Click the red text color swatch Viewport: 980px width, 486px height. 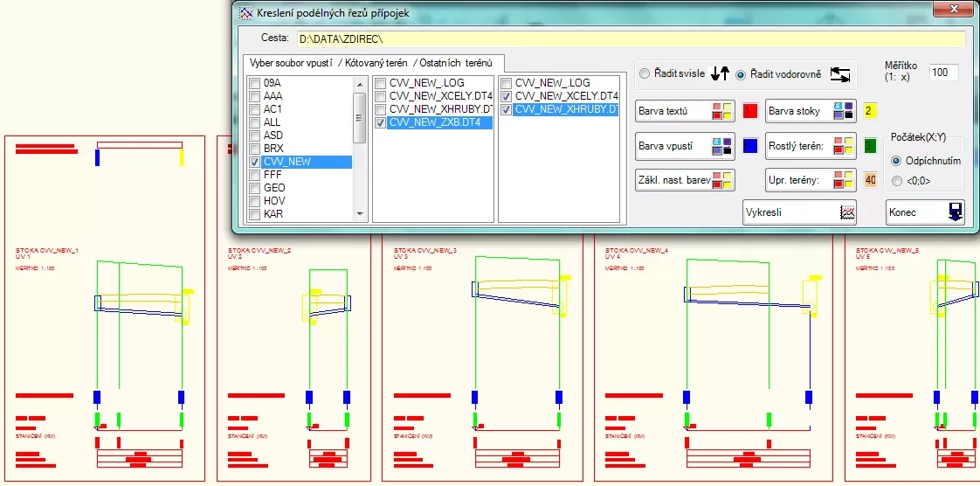[x=750, y=111]
